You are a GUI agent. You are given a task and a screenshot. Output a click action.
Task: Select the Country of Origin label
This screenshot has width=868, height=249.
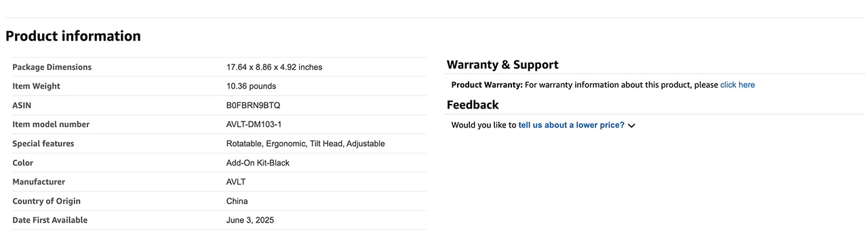point(46,201)
